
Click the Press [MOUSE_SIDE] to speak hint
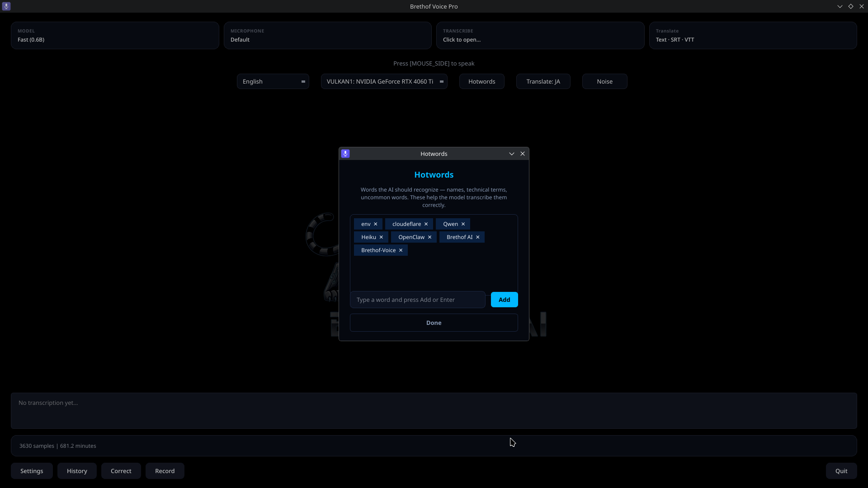click(x=434, y=64)
